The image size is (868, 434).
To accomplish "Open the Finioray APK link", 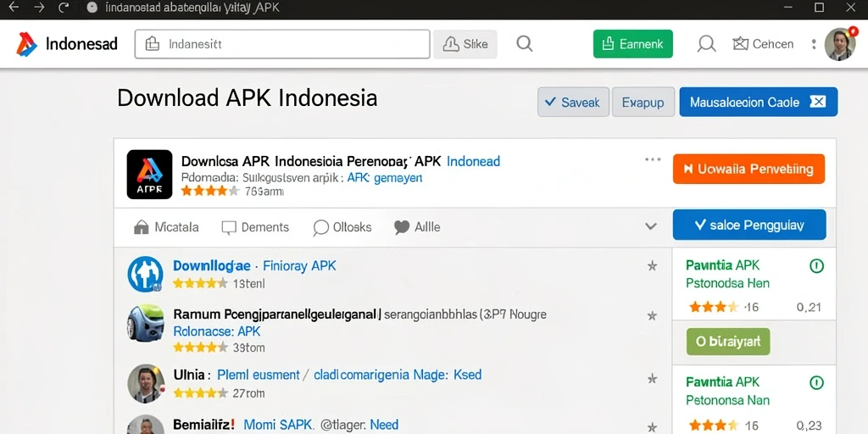I will (299, 265).
